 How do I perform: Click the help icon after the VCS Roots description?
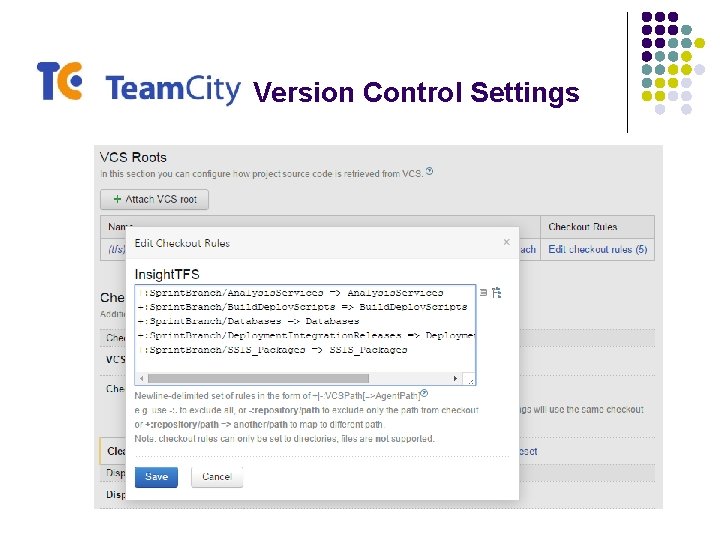(429, 171)
